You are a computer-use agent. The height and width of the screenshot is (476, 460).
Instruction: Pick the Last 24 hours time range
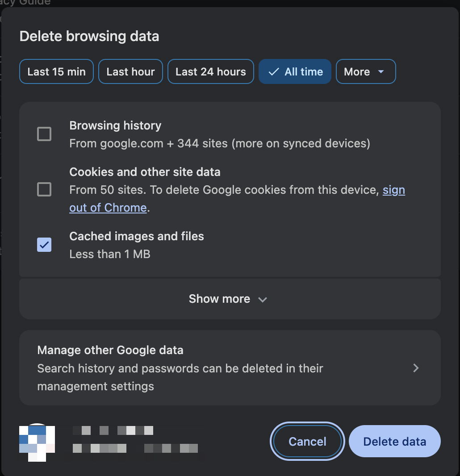pos(210,72)
